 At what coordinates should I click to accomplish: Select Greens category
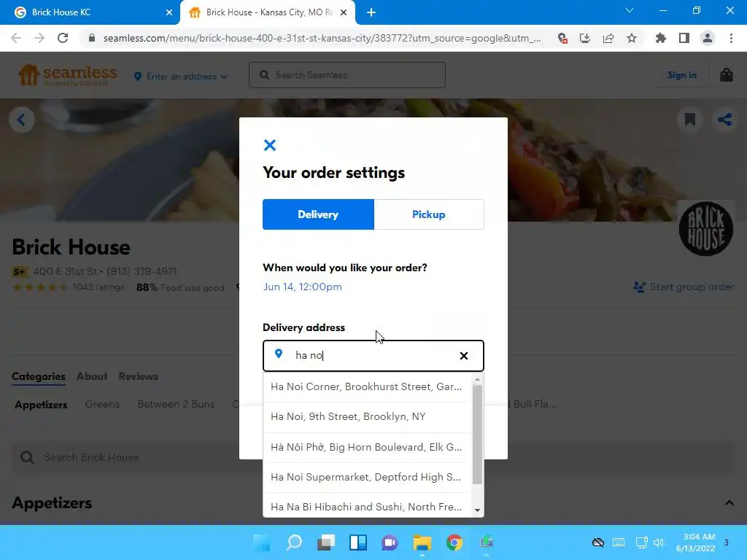(x=102, y=404)
